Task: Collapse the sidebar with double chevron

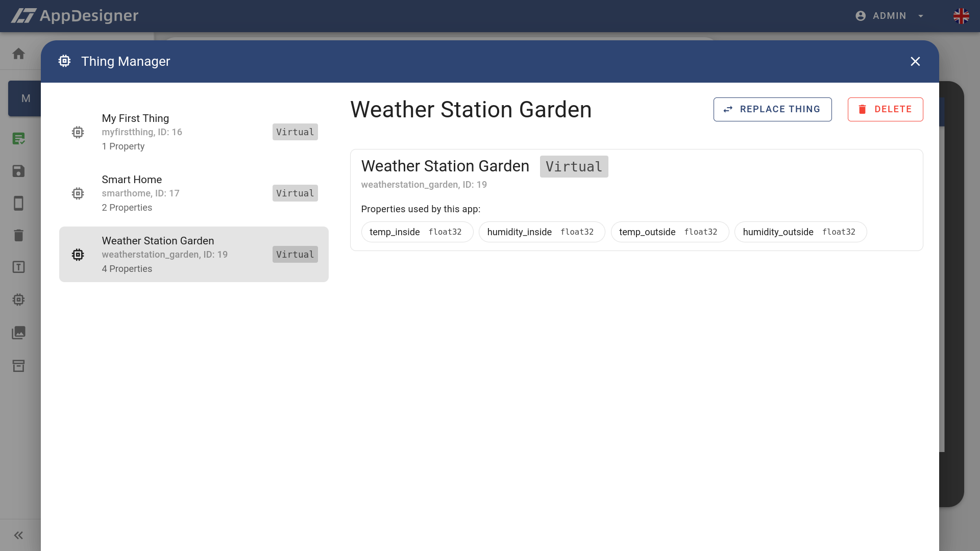Action: point(19,535)
